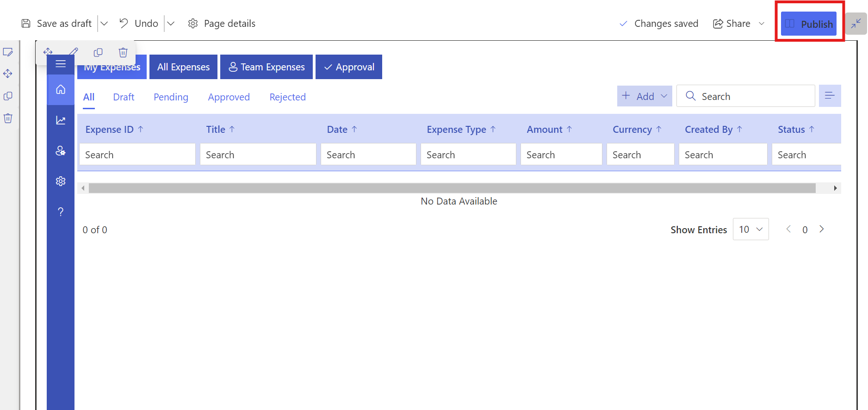This screenshot has height=410, width=868.
Task: Open the Add dropdown button
Action: 645,96
